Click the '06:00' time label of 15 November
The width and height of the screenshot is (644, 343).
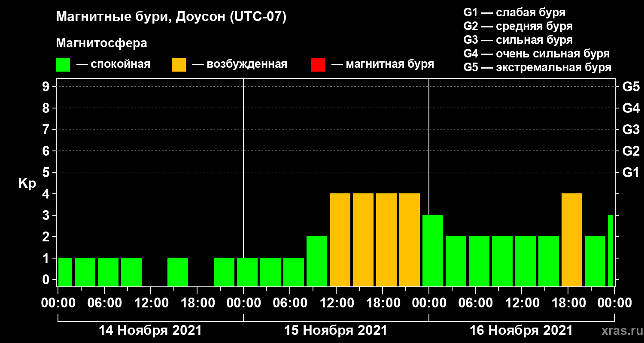pos(290,303)
